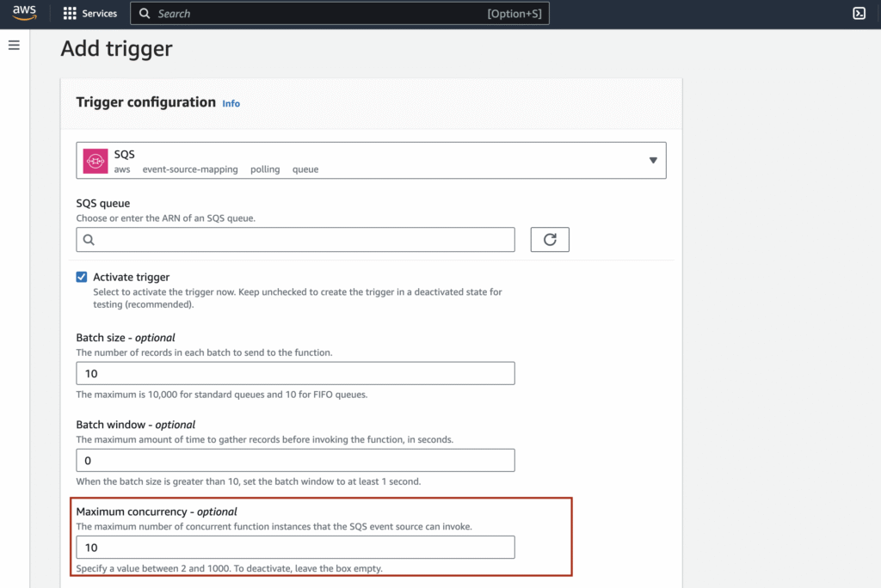The image size is (881, 588).
Task: Select the Batch size input field
Action: (x=295, y=373)
